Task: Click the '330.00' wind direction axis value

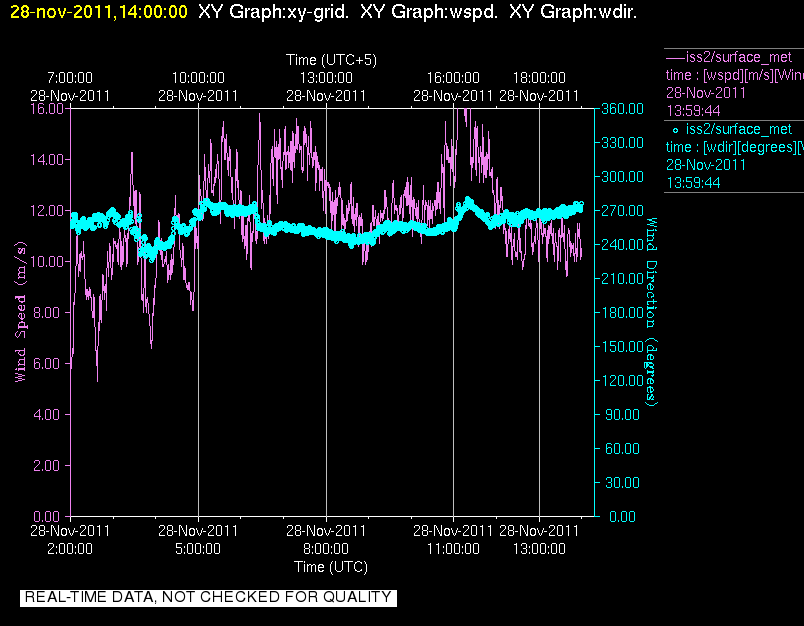Action: 622,143
